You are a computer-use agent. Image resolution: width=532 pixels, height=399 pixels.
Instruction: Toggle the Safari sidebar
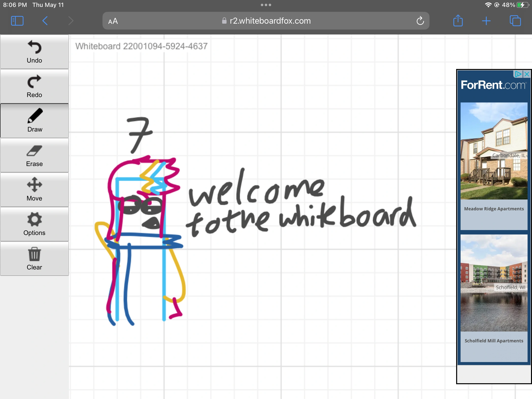17,21
